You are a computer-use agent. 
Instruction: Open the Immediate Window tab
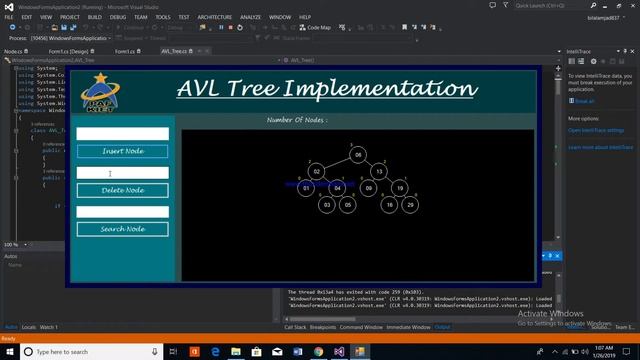pyautogui.click(x=408, y=327)
